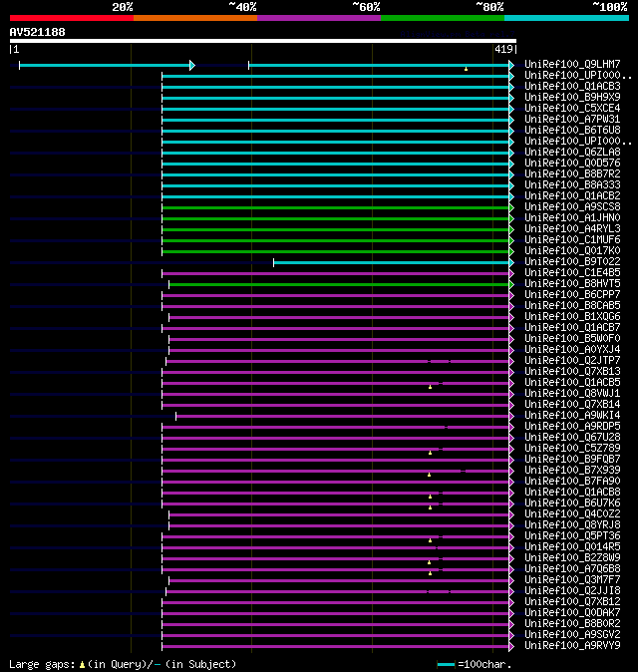Click the Large gaps legend text
The image size is (638, 672).
(x=123, y=664)
